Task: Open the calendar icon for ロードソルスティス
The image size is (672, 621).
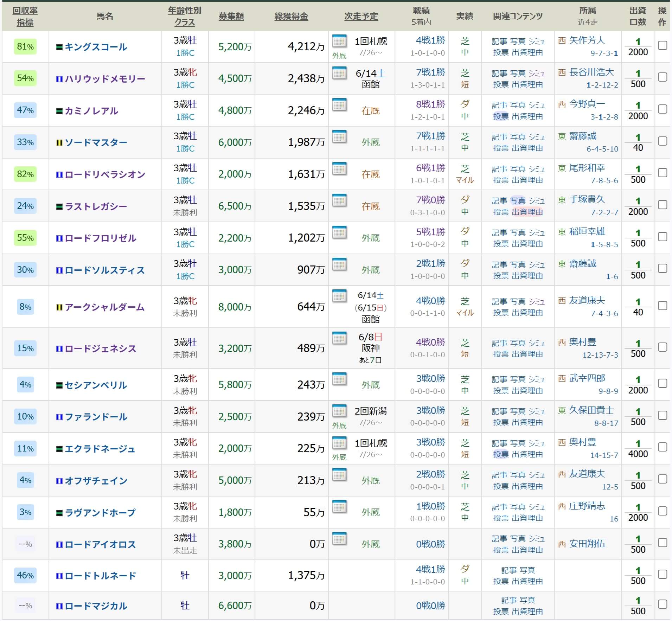Action: (x=339, y=265)
